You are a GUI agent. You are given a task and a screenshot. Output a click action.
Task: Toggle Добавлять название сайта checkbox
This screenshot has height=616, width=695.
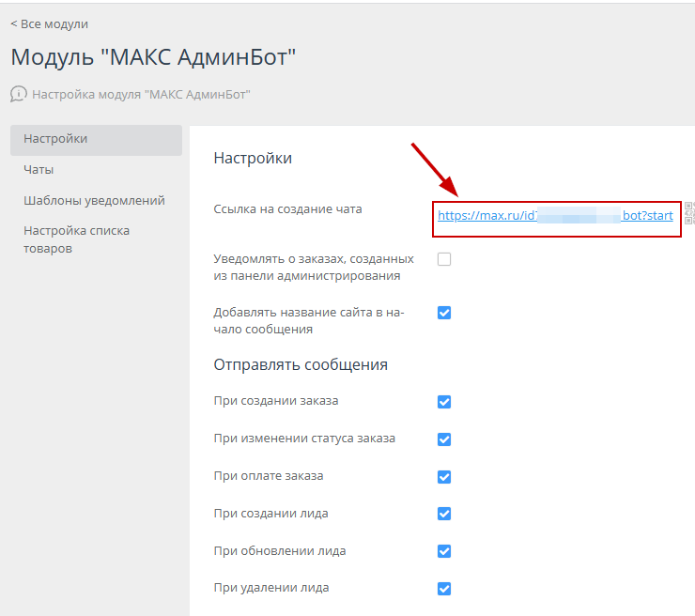tap(444, 313)
